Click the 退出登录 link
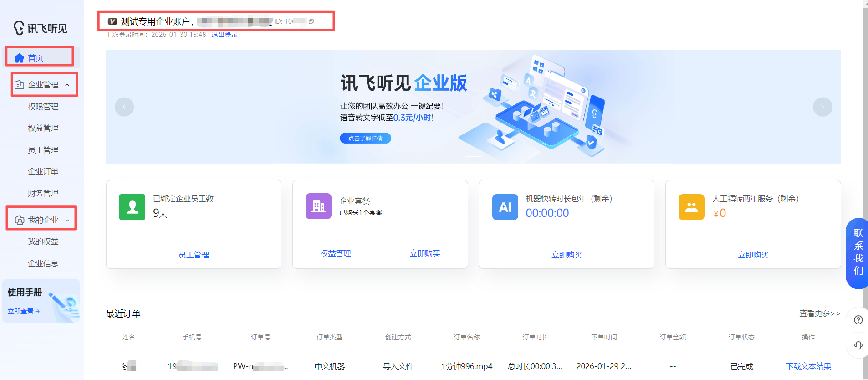 pyautogui.click(x=225, y=35)
